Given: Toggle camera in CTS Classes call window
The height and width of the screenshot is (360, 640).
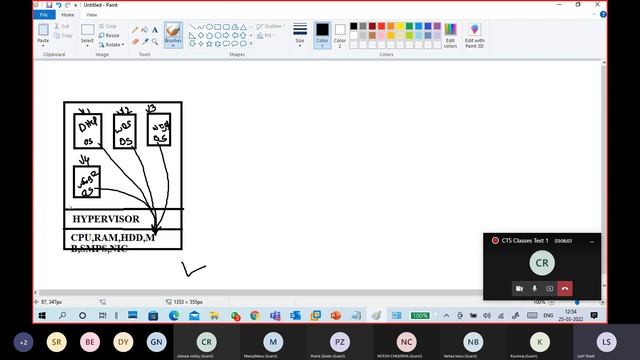Looking at the screenshot, I should (x=519, y=289).
